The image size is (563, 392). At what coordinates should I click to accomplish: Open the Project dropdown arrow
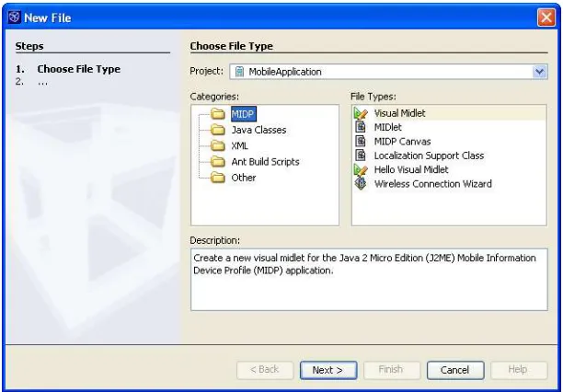539,72
